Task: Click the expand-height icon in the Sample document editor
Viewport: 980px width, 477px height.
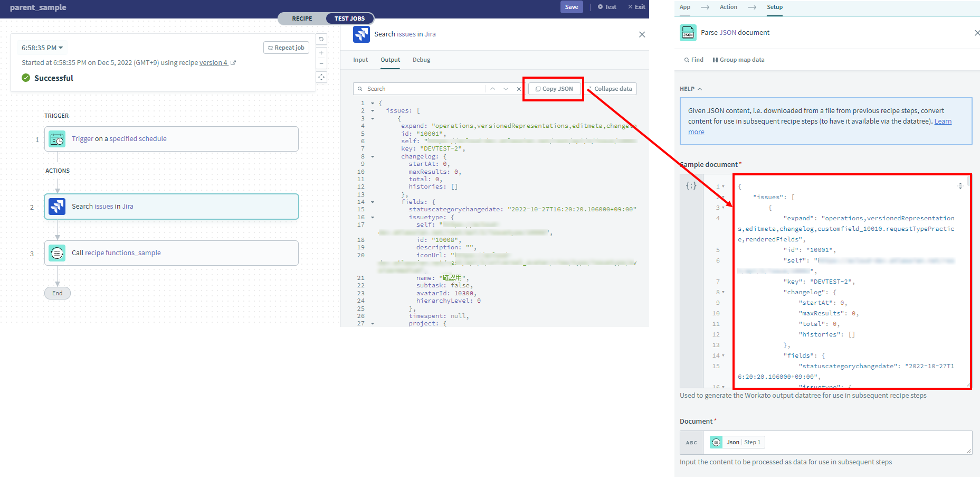Action: 960,185
